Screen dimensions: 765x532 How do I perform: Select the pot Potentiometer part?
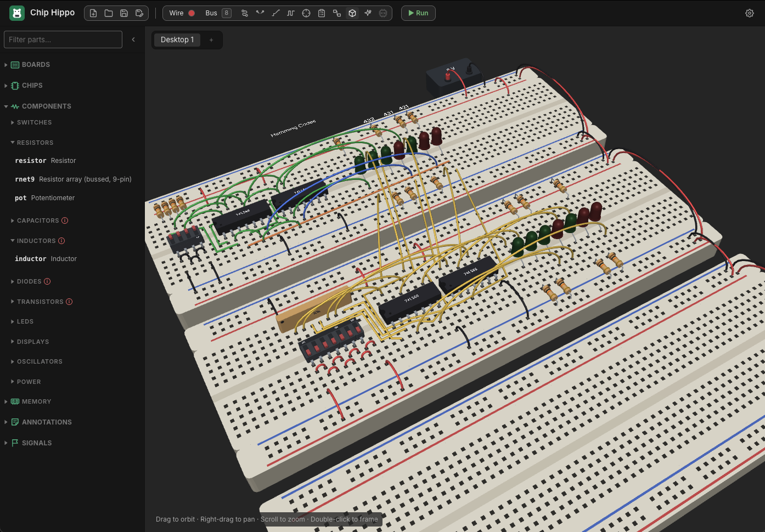pyautogui.click(x=72, y=198)
